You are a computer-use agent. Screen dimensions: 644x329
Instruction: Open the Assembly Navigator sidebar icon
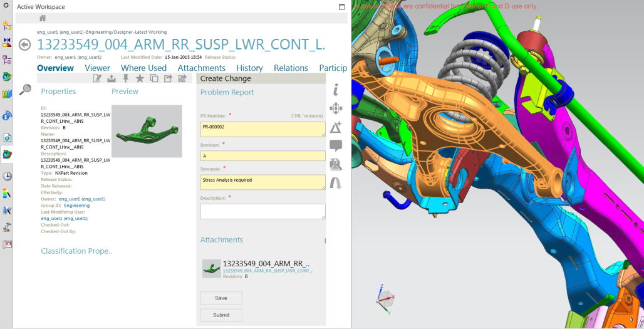(x=7, y=26)
